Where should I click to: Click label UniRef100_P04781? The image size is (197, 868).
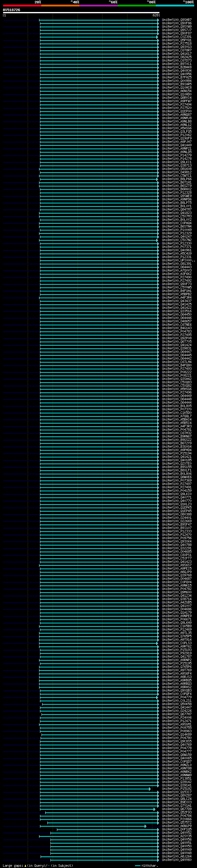pos(176,430)
